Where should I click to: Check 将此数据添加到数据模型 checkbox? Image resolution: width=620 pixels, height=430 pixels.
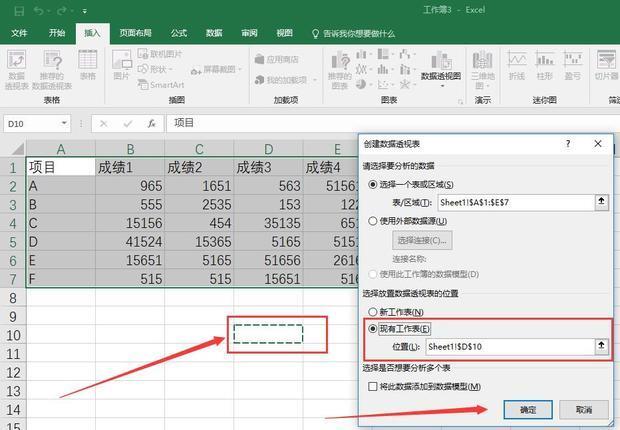click(x=374, y=386)
